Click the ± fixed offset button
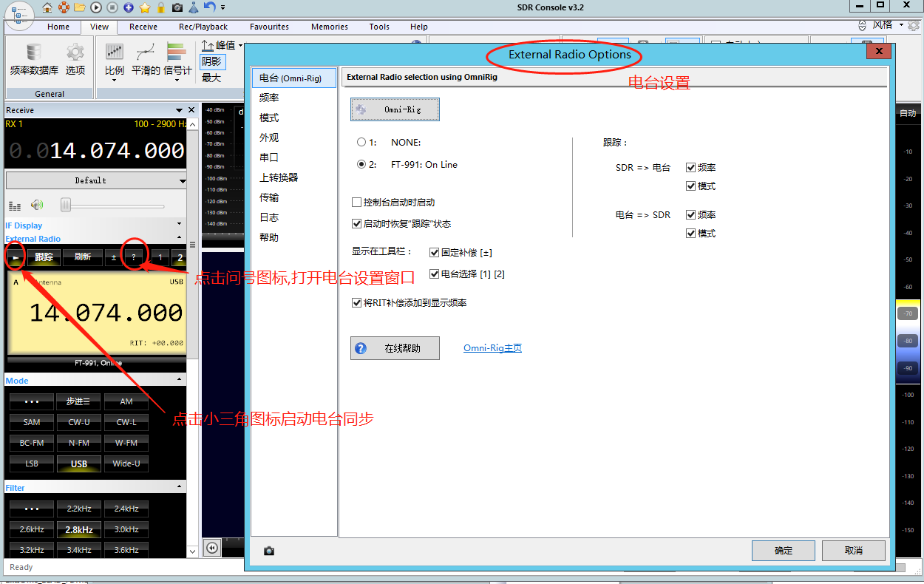 (113, 257)
